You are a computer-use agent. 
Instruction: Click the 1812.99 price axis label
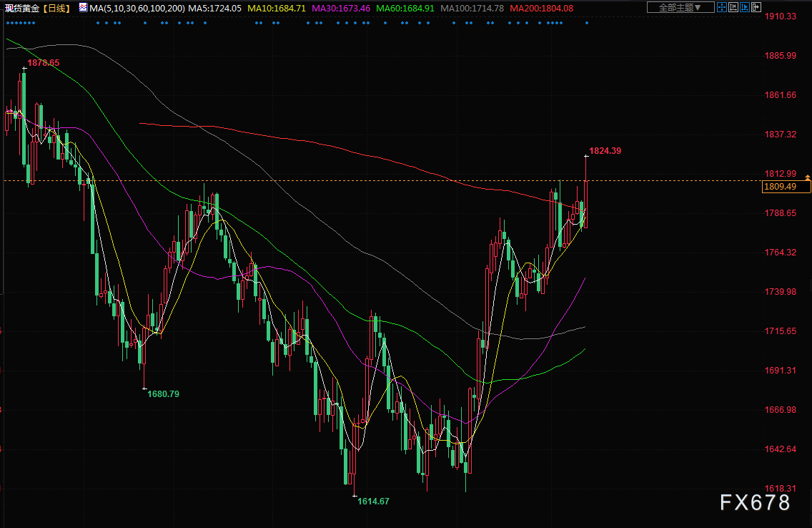781,174
